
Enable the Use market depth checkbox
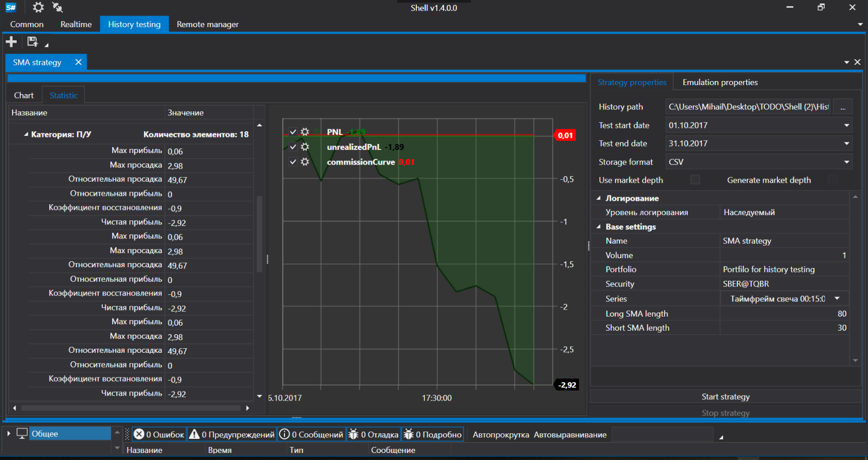tap(695, 180)
